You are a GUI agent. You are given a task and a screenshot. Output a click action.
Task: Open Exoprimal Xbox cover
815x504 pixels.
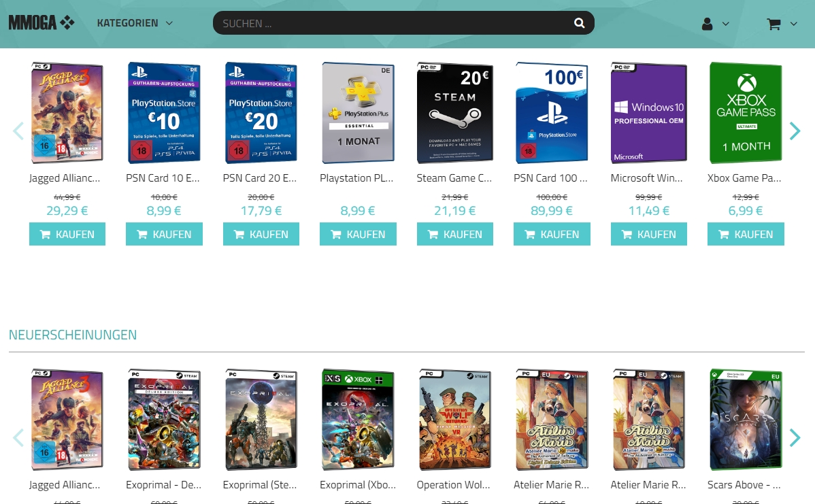coord(358,419)
